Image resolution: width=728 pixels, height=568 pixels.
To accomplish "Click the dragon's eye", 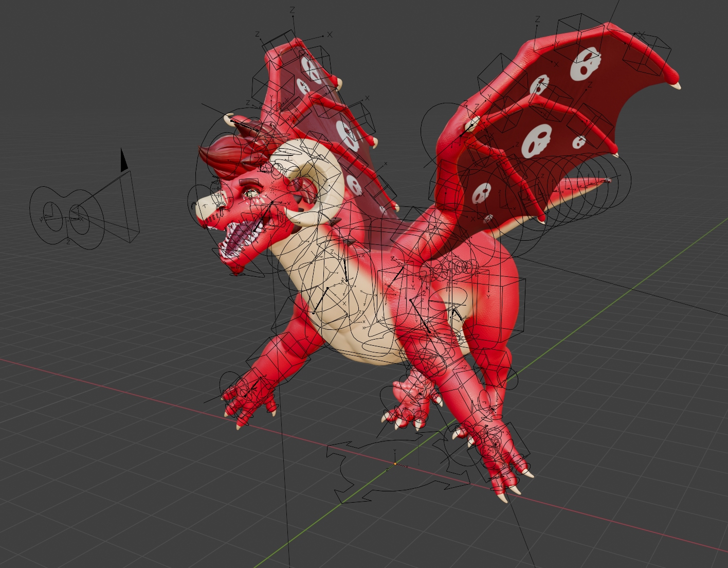I will tap(251, 193).
